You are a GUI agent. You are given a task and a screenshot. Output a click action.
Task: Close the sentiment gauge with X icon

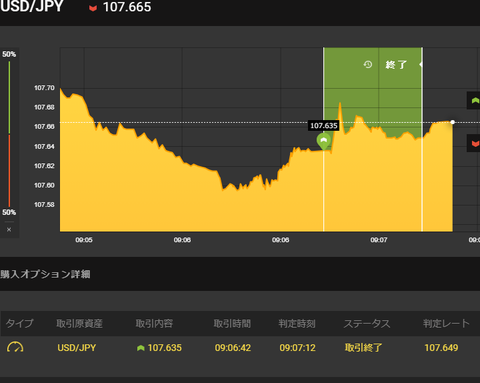9,230
